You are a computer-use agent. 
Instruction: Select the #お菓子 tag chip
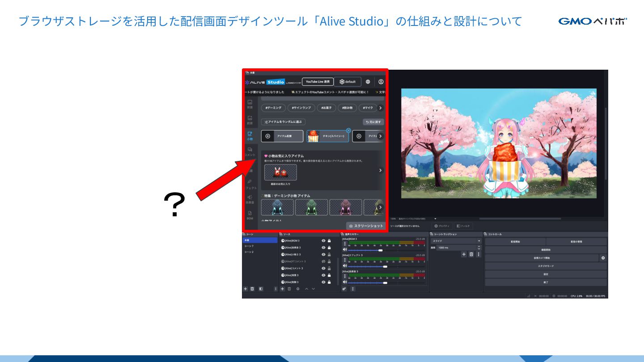pyautogui.click(x=326, y=108)
